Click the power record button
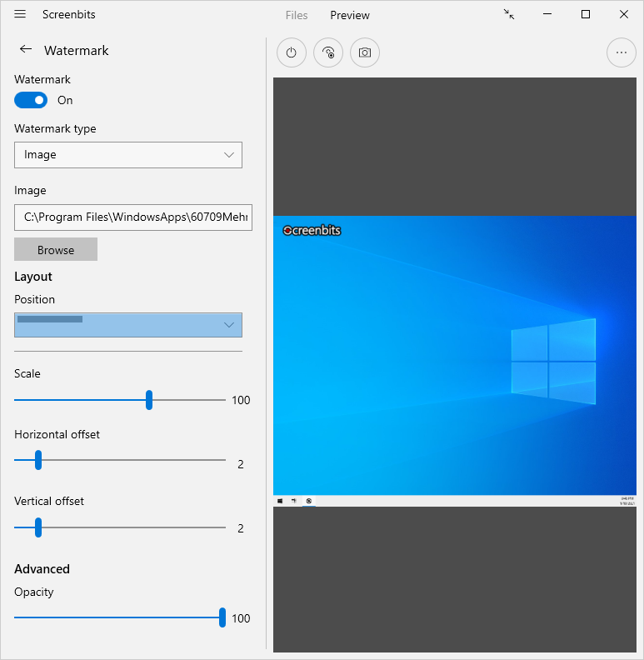Image resolution: width=644 pixels, height=660 pixels. (x=292, y=52)
